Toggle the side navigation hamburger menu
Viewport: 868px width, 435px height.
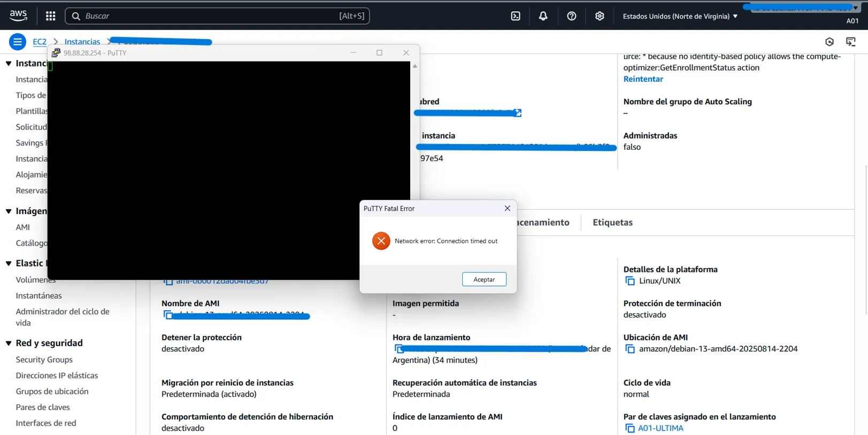[x=17, y=42]
